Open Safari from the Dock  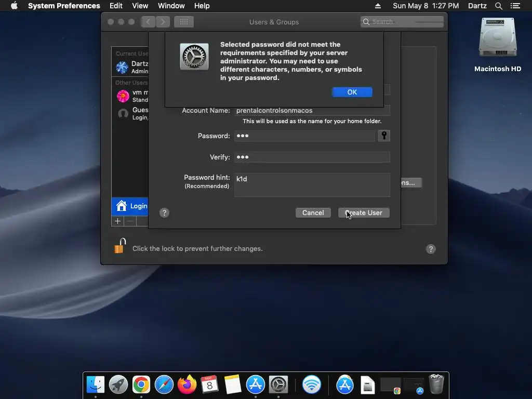[x=164, y=385]
